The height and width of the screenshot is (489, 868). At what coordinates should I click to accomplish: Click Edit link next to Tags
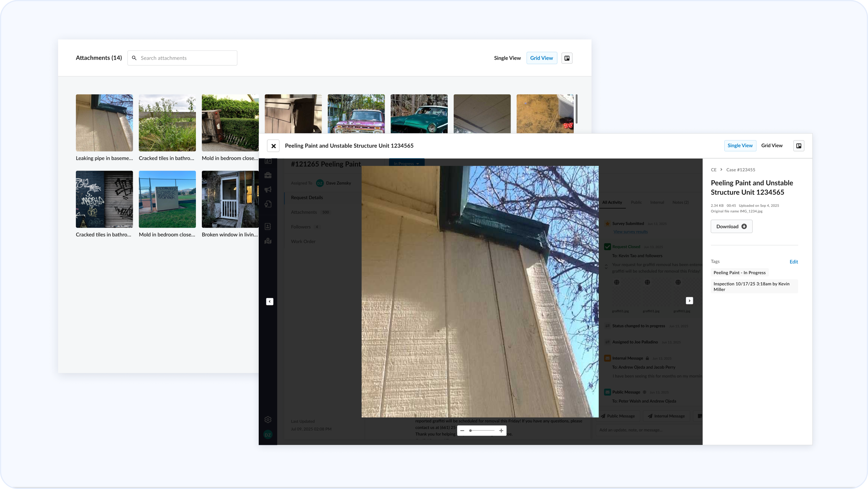(x=794, y=262)
